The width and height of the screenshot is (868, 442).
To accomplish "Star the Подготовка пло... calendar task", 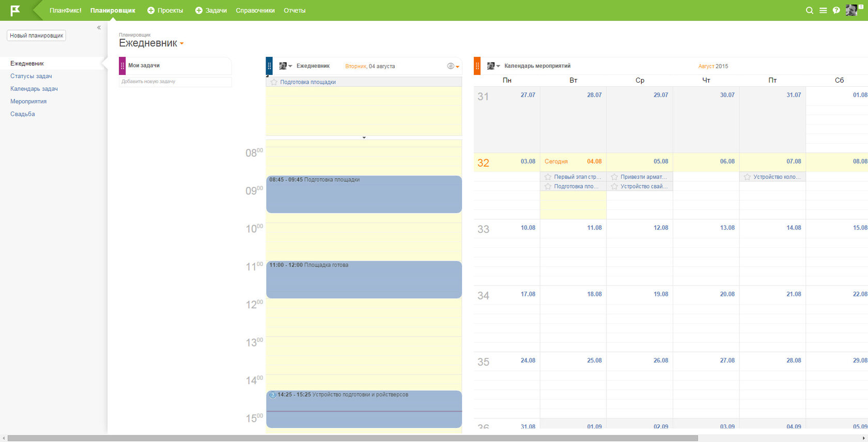I will (548, 186).
